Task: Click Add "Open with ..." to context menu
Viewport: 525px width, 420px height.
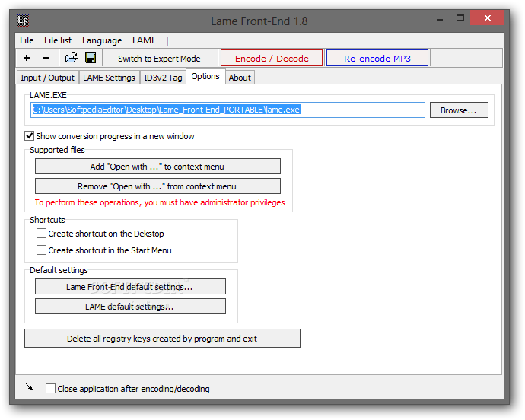Action: 157,167
